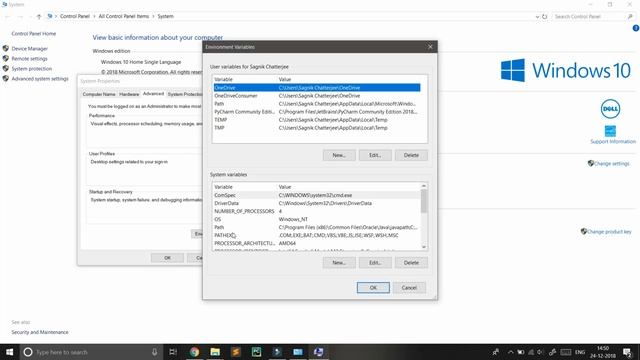Viewport: 640px width, 360px height.
Task: Click New under user variables
Action: [339, 155]
